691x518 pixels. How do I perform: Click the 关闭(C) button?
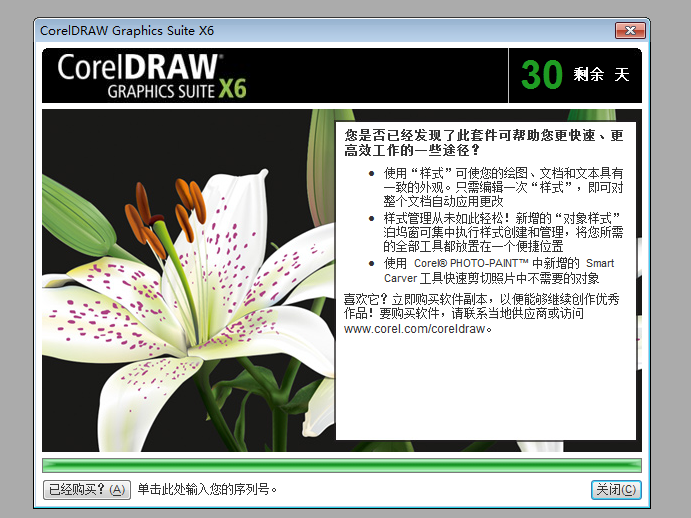click(x=616, y=490)
